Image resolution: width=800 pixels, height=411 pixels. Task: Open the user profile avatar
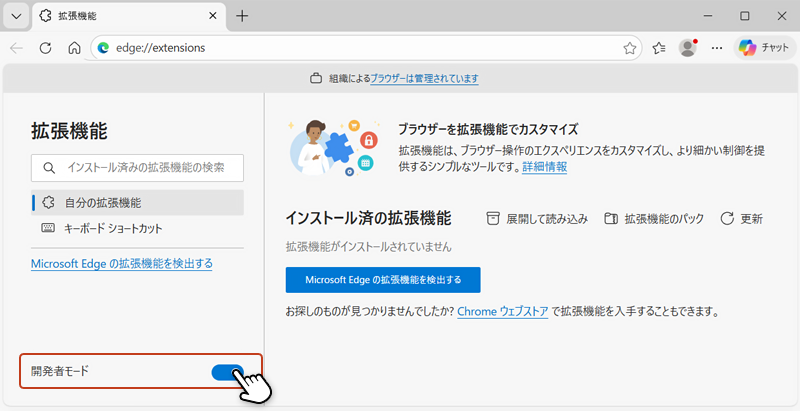tap(688, 48)
